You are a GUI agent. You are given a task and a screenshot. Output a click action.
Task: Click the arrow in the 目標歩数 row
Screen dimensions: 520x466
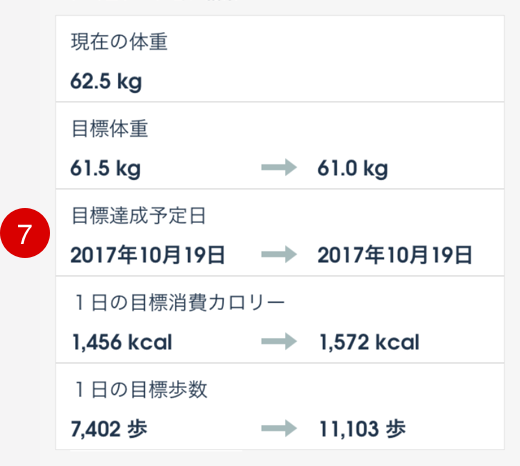tap(279, 428)
